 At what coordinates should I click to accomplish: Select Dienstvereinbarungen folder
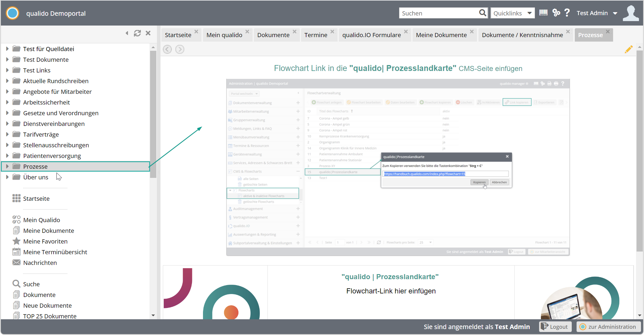[x=54, y=124]
